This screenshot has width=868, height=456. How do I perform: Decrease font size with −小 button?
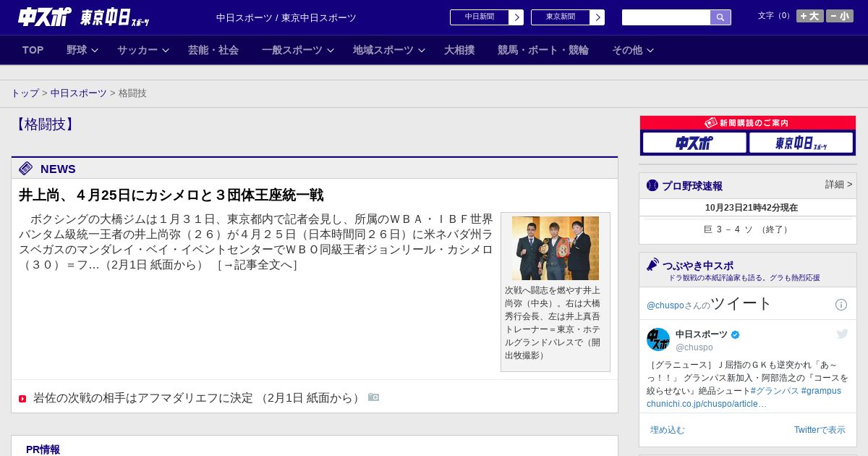[x=839, y=16]
